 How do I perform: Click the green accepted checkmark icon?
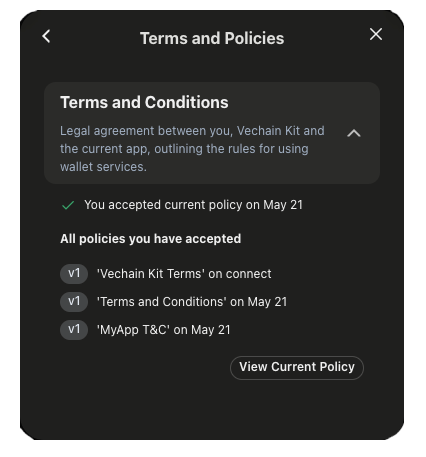(68, 205)
